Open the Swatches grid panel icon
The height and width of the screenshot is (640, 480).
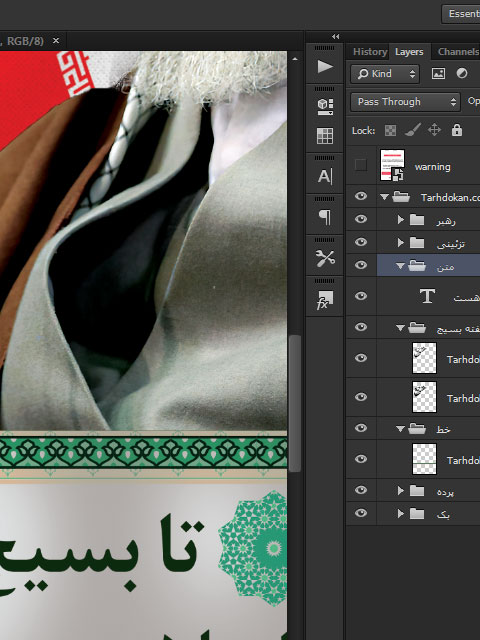[x=325, y=136]
